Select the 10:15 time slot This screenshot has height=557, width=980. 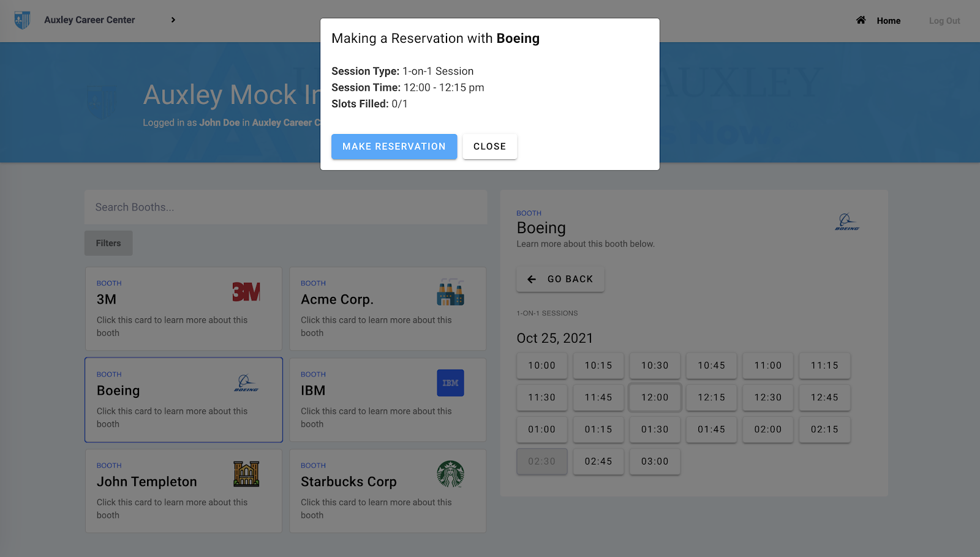pyautogui.click(x=598, y=365)
